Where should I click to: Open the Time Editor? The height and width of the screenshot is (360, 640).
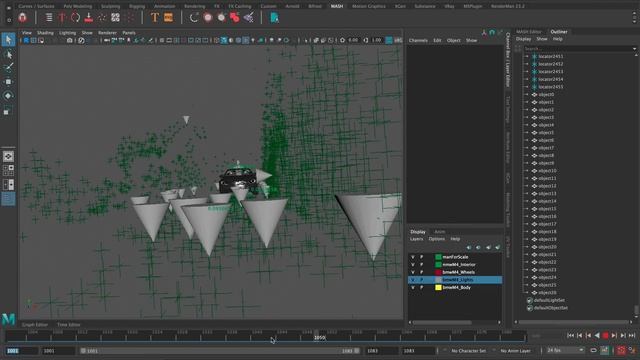coord(69,324)
